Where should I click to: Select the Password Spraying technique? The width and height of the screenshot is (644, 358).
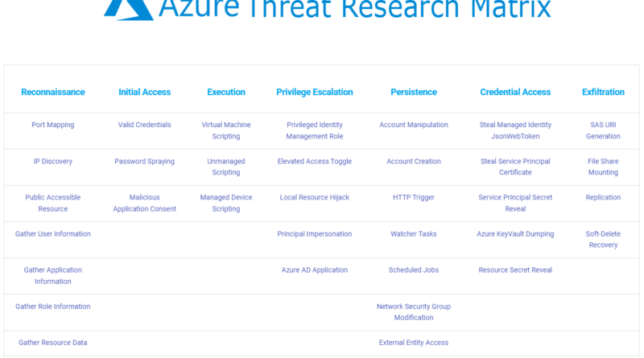click(145, 162)
